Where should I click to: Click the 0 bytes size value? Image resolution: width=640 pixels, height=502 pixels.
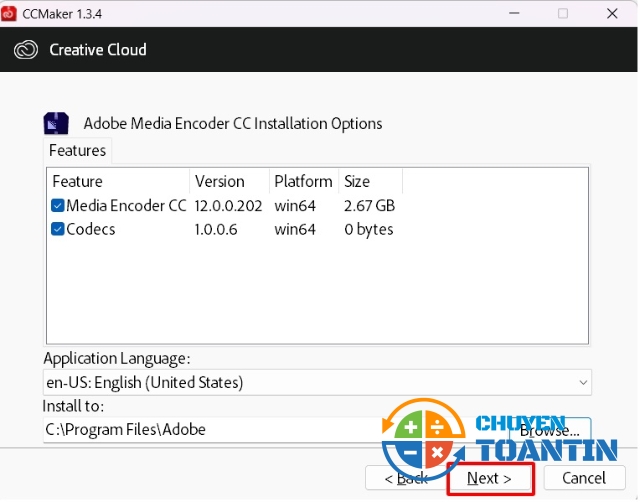point(369,230)
